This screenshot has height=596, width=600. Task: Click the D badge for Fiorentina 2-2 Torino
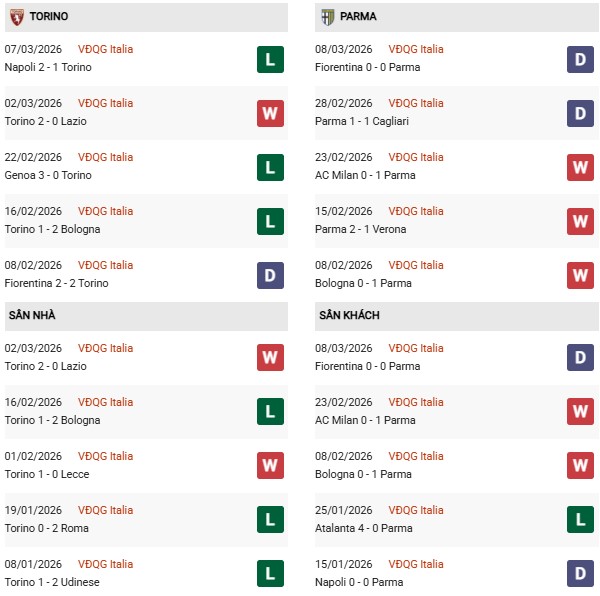point(270,275)
